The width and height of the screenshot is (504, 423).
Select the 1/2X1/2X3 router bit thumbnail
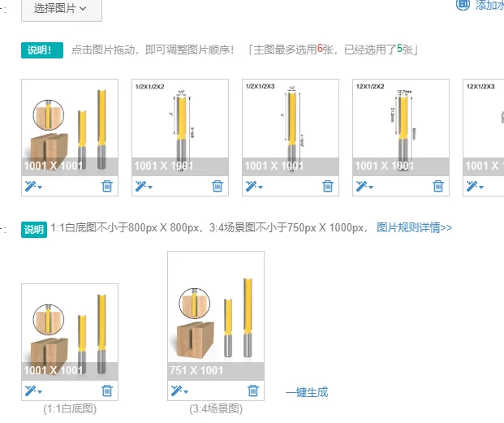point(291,127)
